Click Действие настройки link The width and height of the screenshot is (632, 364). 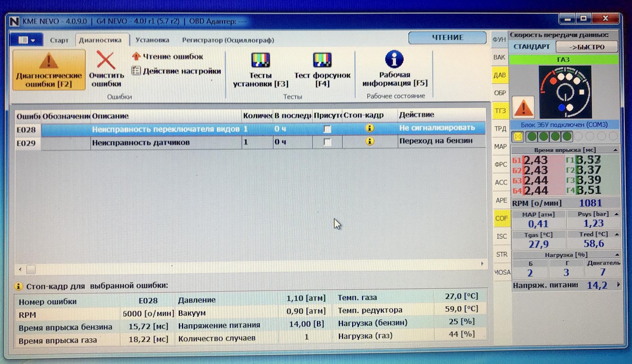181,71
